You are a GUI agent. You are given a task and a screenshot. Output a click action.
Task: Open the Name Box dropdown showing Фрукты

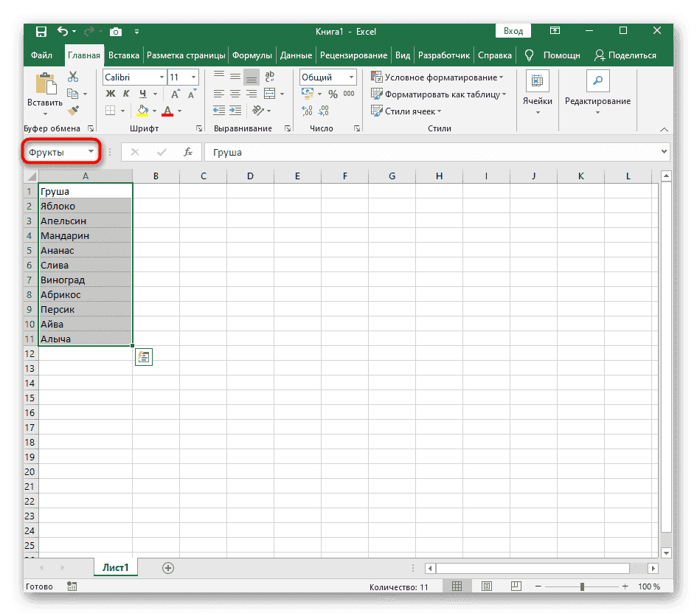[x=91, y=152]
